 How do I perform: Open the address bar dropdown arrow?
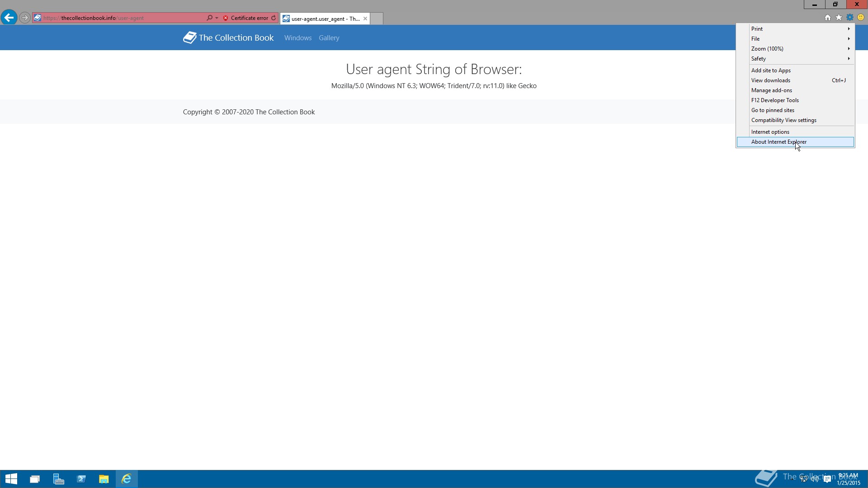click(x=217, y=18)
